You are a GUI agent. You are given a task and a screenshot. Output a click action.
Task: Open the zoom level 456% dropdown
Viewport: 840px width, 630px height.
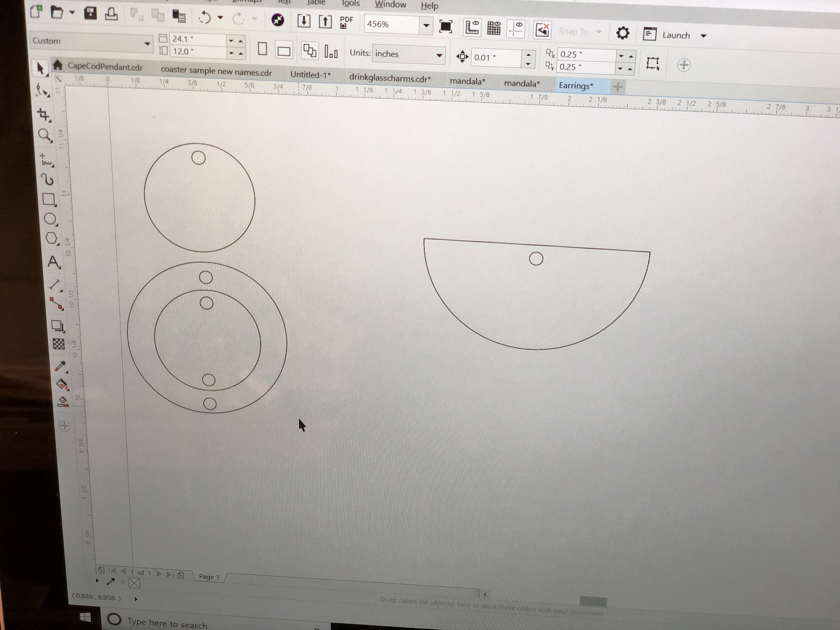pyautogui.click(x=426, y=25)
